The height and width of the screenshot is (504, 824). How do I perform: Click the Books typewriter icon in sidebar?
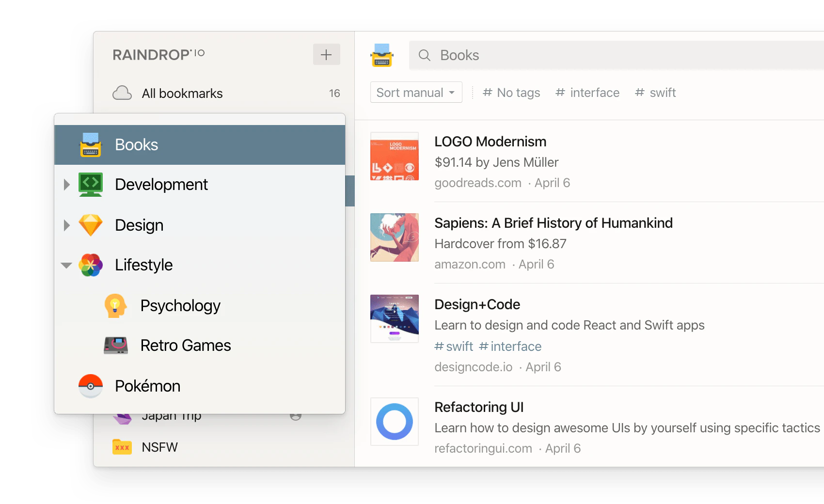coord(91,145)
